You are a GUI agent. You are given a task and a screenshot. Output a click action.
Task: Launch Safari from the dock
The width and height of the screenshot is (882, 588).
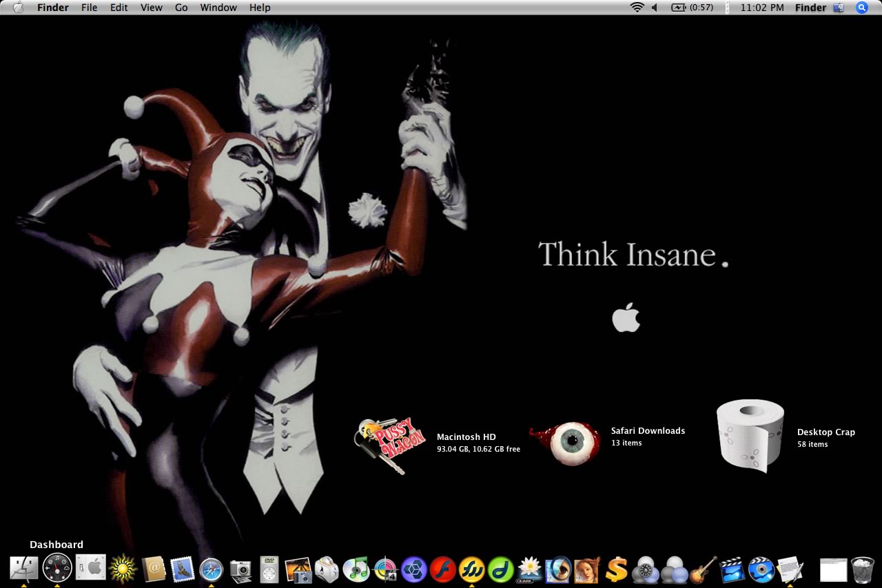tap(211, 569)
